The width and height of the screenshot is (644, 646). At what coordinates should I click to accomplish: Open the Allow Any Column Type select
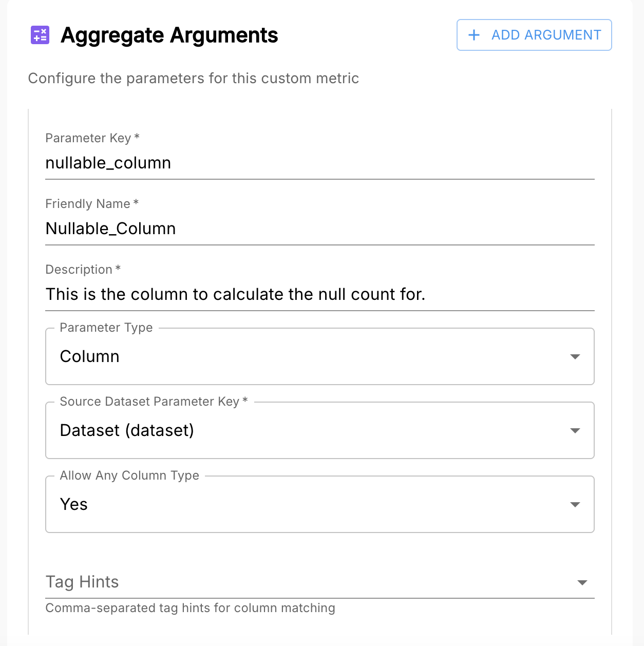click(308, 504)
